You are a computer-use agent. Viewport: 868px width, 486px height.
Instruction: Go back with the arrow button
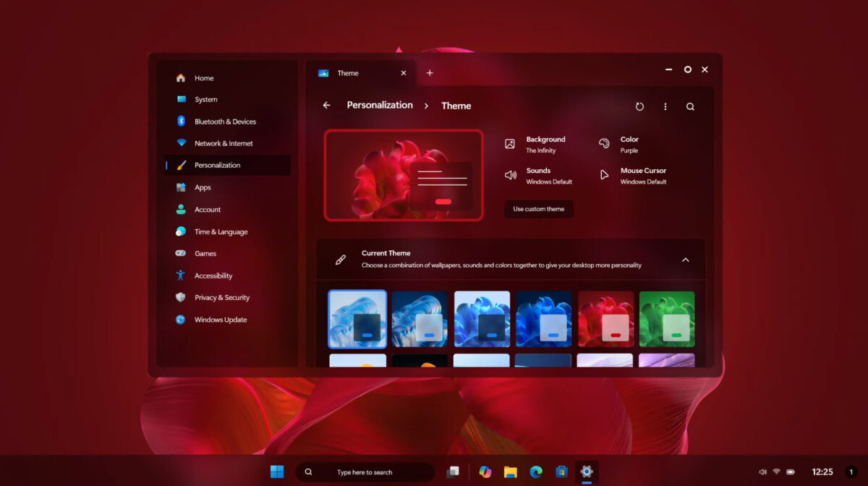pyautogui.click(x=326, y=106)
